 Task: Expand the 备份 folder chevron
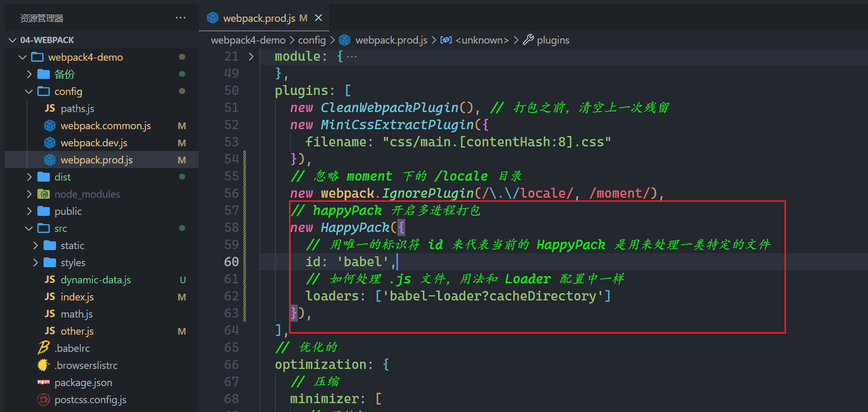click(x=29, y=74)
